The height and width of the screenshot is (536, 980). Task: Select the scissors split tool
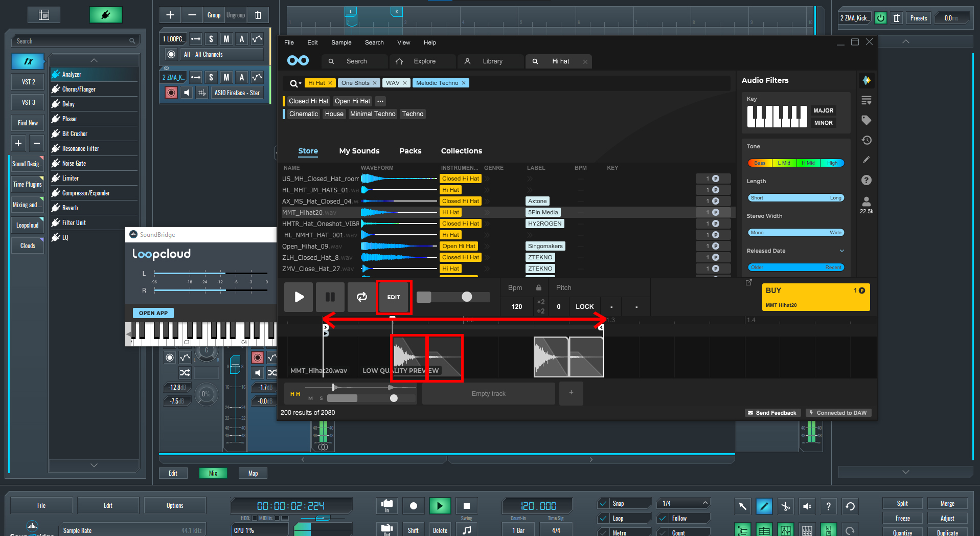point(785,506)
